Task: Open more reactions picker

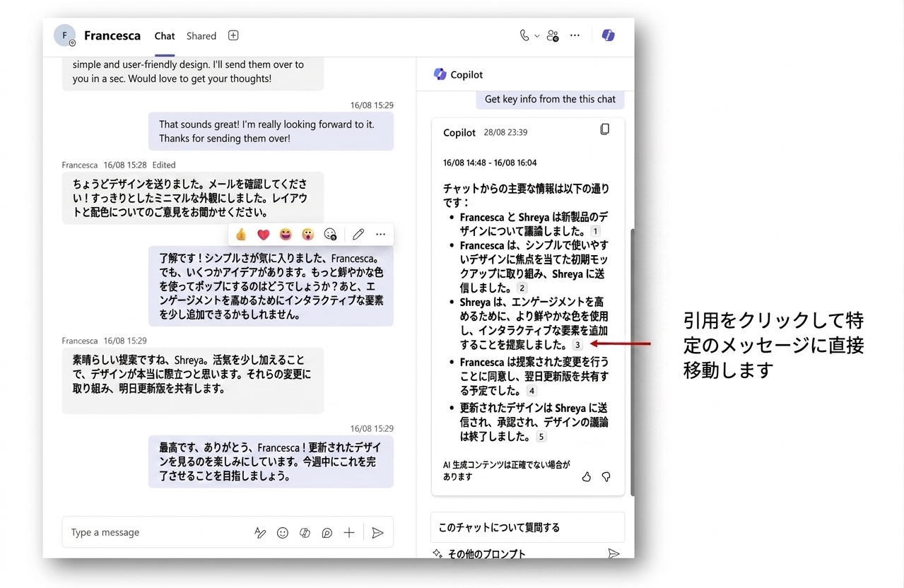Action: (x=330, y=235)
